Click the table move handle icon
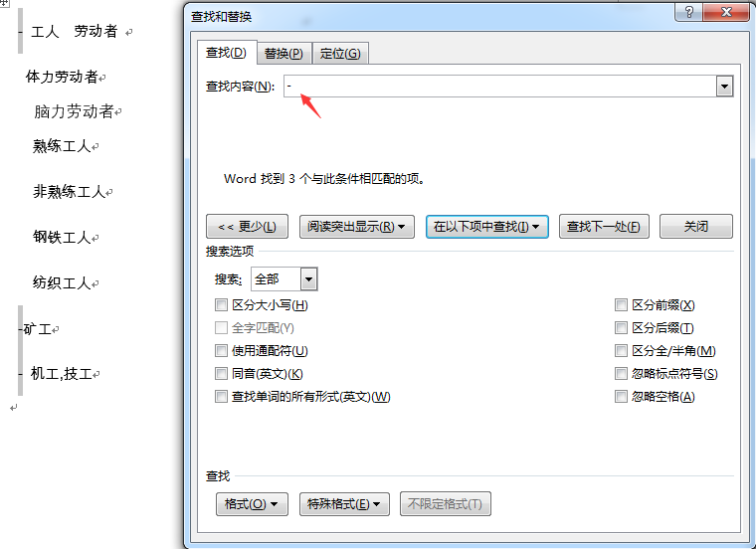This screenshot has width=756, height=549. pos(3,2)
